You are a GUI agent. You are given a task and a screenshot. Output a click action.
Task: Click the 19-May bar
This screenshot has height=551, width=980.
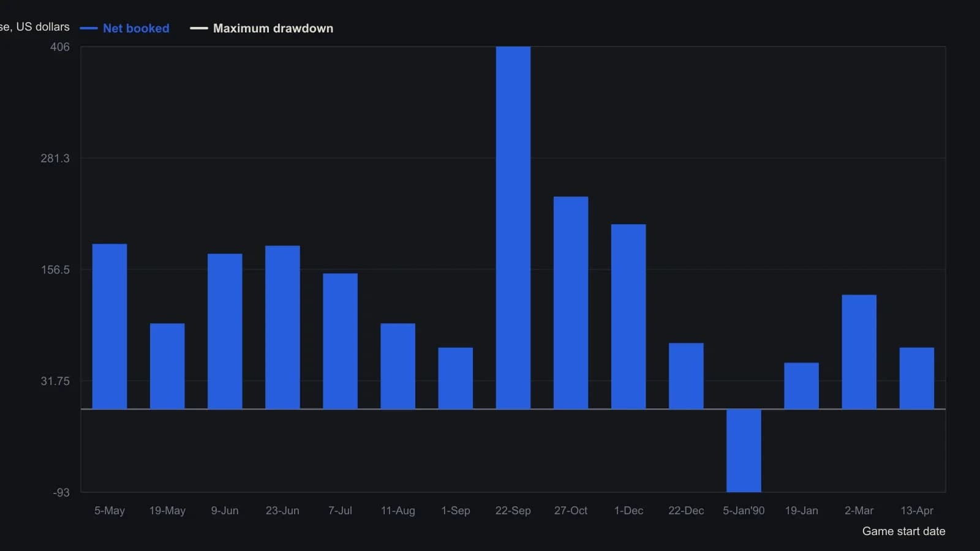pyautogui.click(x=167, y=366)
